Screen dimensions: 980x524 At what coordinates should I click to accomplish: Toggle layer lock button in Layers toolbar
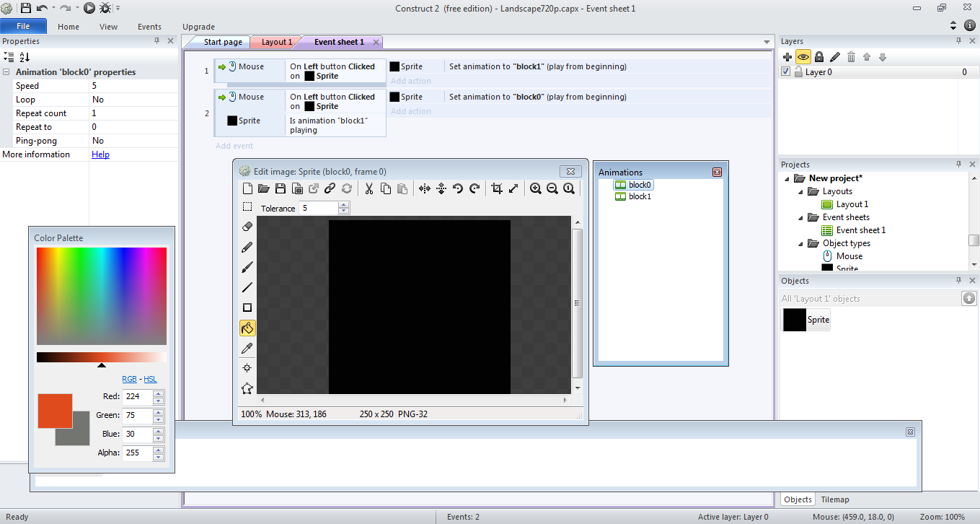tap(819, 57)
